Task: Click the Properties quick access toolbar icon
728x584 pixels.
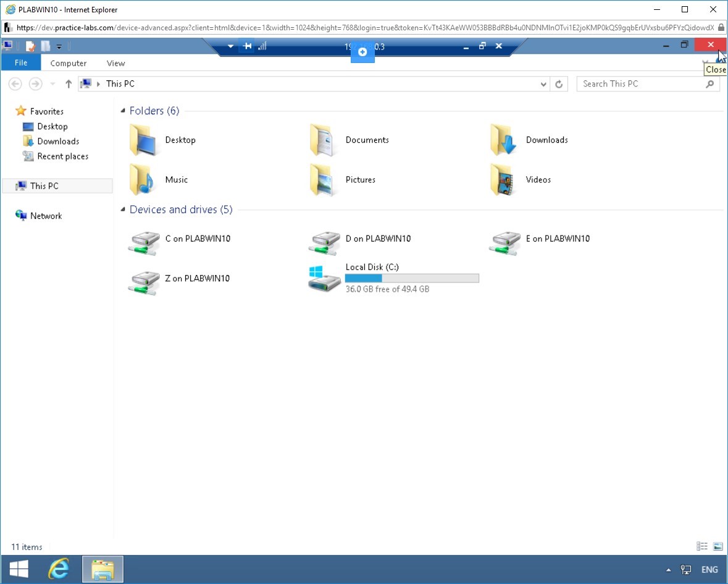Action: [x=31, y=46]
